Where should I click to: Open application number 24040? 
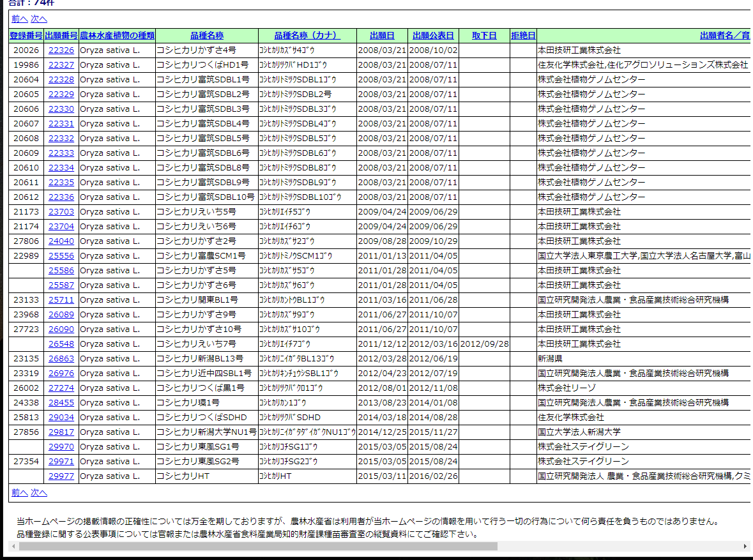pyautogui.click(x=61, y=241)
